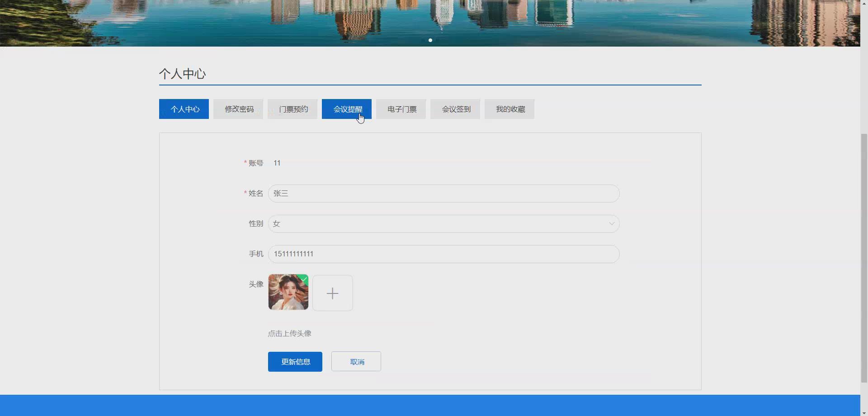Screen dimensions: 868x416
Task: Select the 门票预约 tab
Action: [292, 109]
